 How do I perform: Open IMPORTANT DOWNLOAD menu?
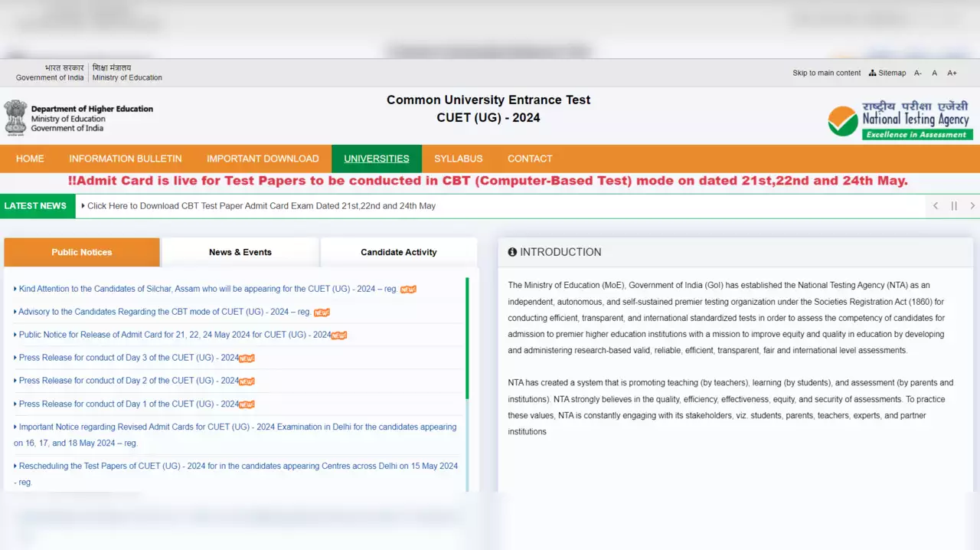tap(263, 159)
